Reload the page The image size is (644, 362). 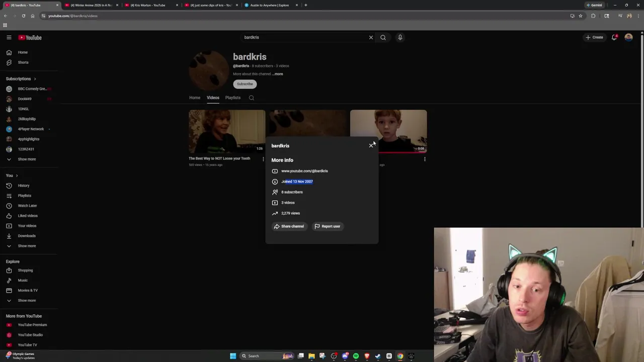point(23,16)
